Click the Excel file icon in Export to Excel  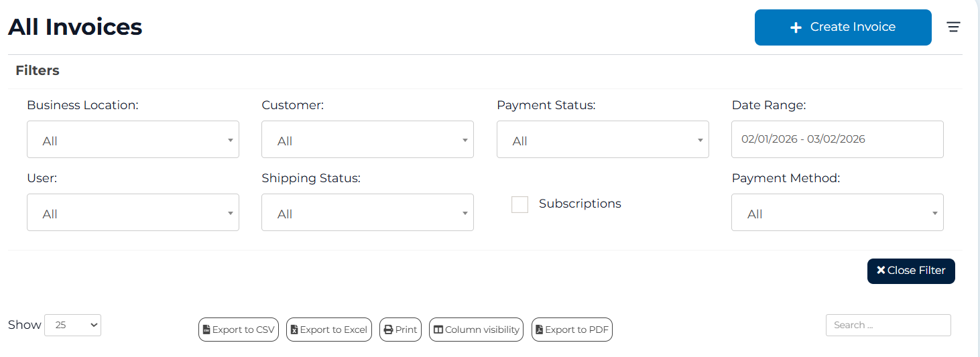294,330
